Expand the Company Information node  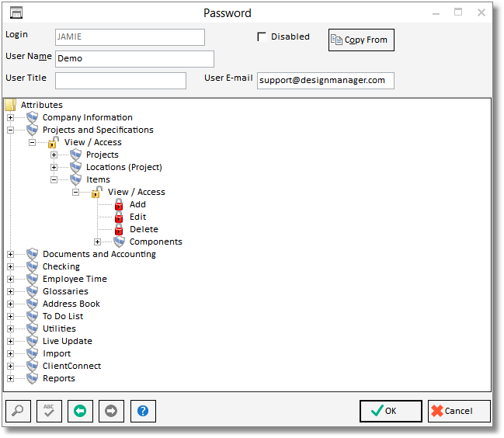click(10, 117)
